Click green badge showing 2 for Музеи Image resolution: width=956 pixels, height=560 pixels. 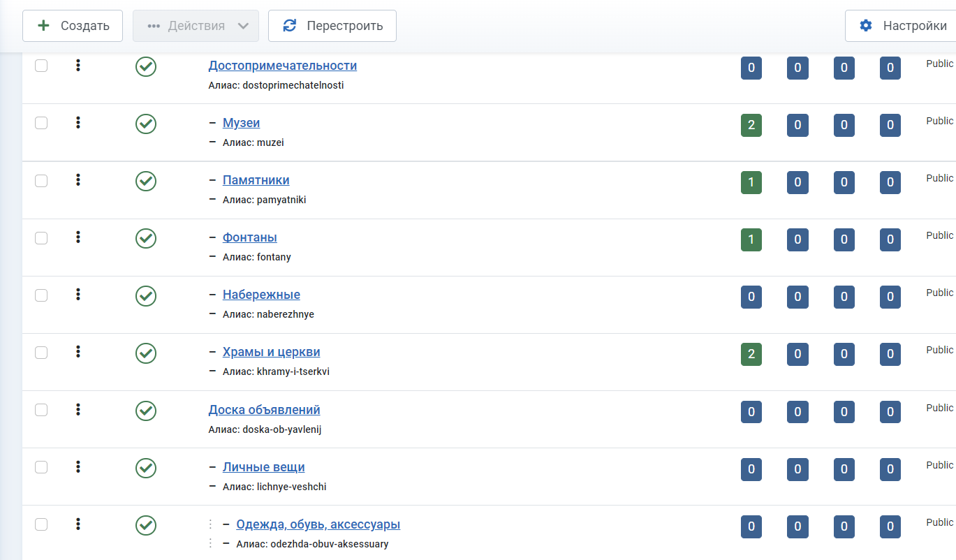pos(751,125)
